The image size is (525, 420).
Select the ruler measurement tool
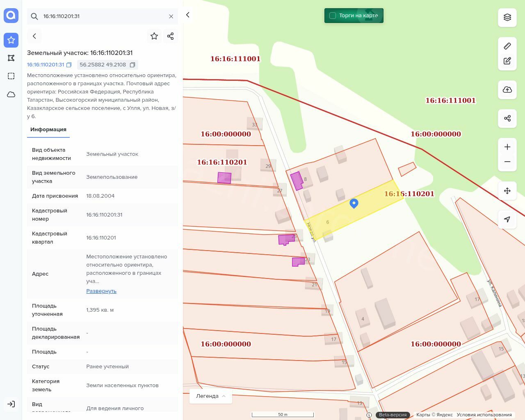pos(507,46)
